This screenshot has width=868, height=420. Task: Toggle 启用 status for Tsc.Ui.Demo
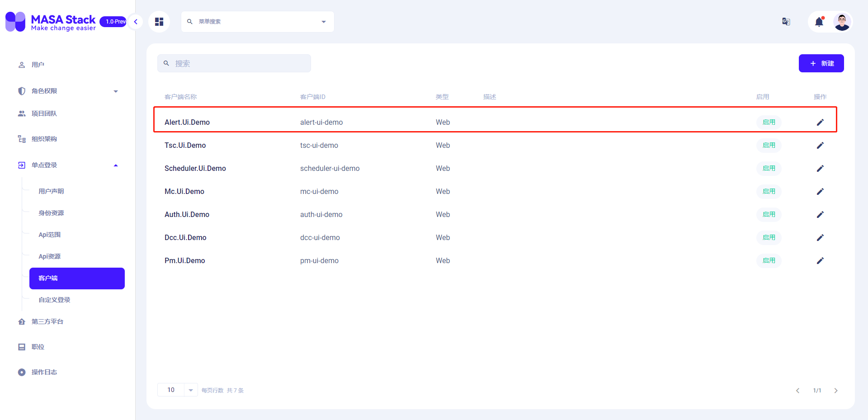pyautogui.click(x=769, y=145)
